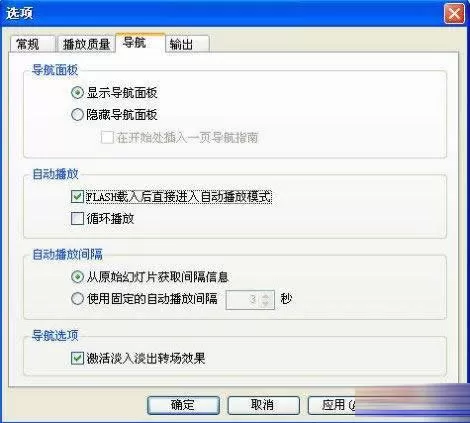Click the seconds interval input field

(244, 300)
